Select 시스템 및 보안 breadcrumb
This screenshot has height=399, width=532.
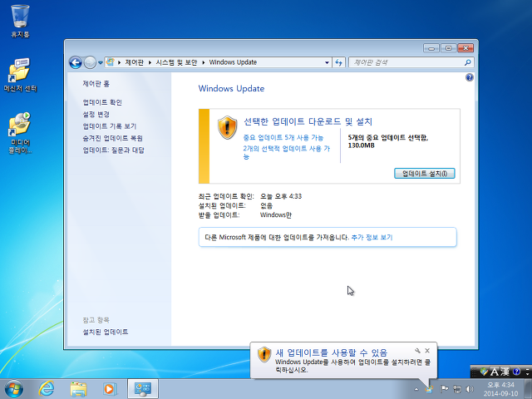coord(176,62)
